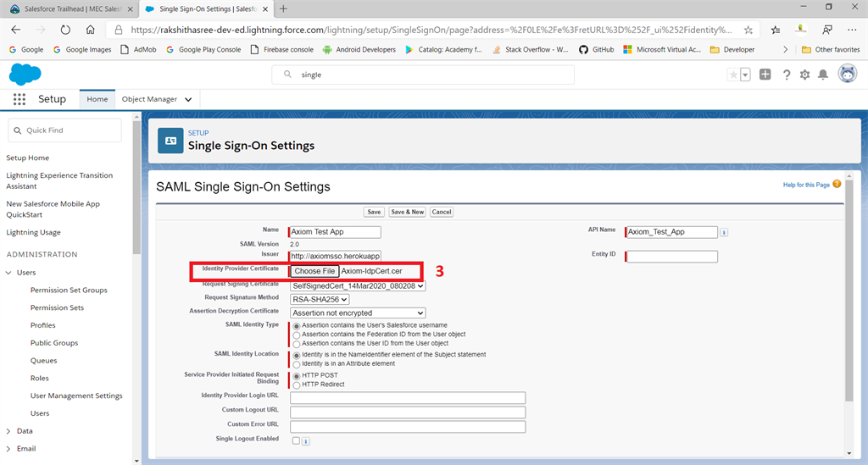The width and height of the screenshot is (868, 465).
Task: Open Request Signing Certificate dropdown
Action: click(x=358, y=285)
